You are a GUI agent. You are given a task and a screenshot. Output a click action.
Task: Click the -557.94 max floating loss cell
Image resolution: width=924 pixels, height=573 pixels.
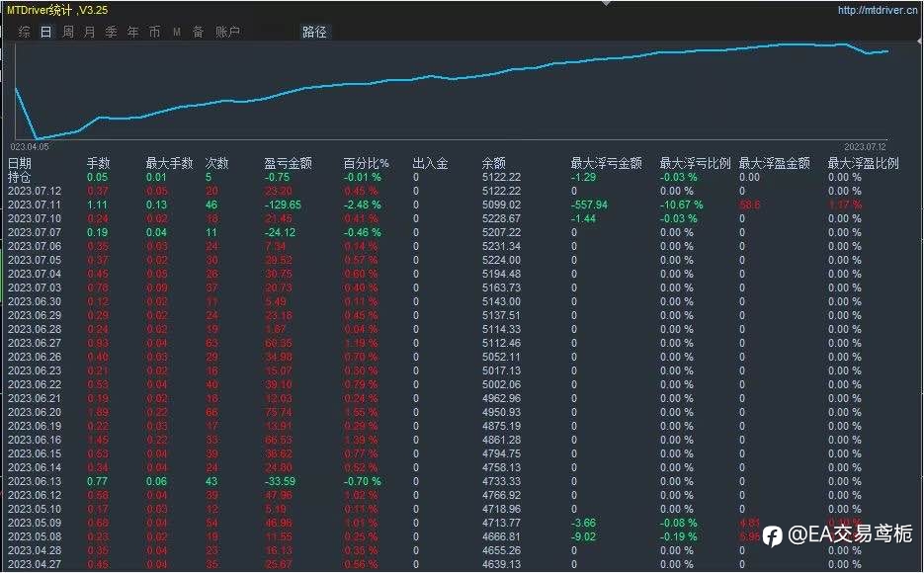[x=589, y=205]
